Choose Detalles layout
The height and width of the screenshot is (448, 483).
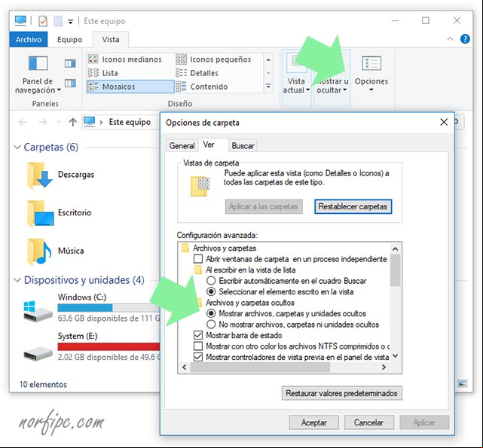click(x=197, y=73)
